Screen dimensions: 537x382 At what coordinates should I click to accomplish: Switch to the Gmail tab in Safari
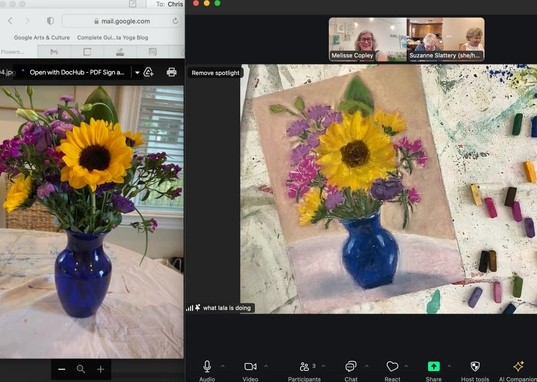pyautogui.click(x=54, y=52)
